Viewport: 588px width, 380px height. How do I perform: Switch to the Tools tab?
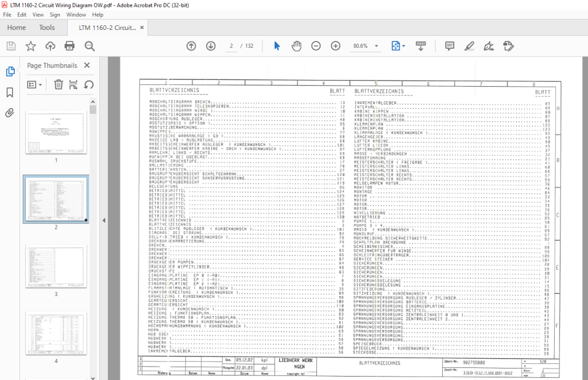click(x=47, y=28)
